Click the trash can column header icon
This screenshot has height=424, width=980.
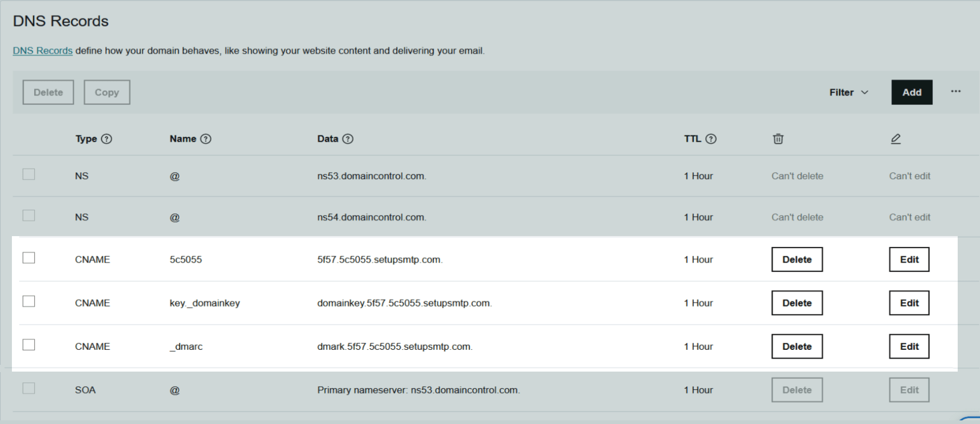778,139
